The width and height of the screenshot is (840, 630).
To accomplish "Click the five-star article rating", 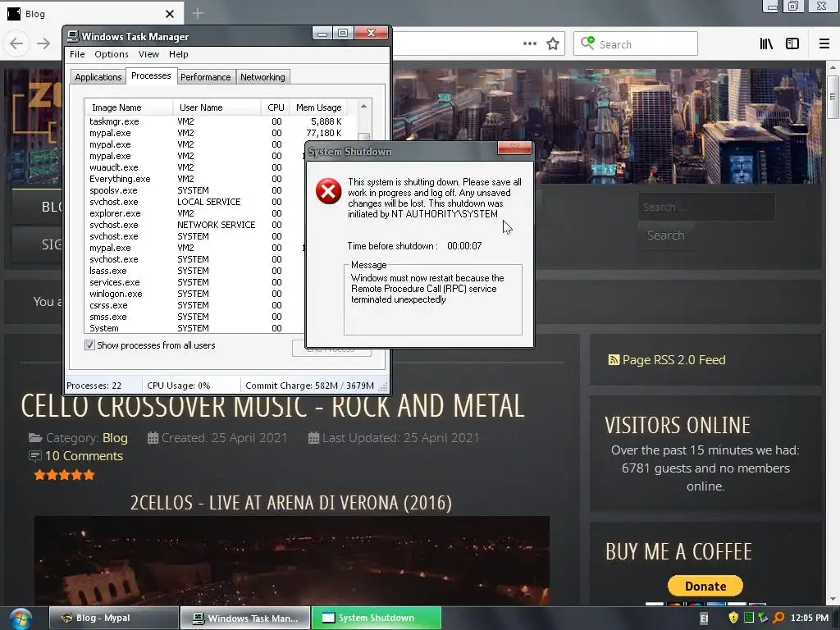I will (x=64, y=475).
